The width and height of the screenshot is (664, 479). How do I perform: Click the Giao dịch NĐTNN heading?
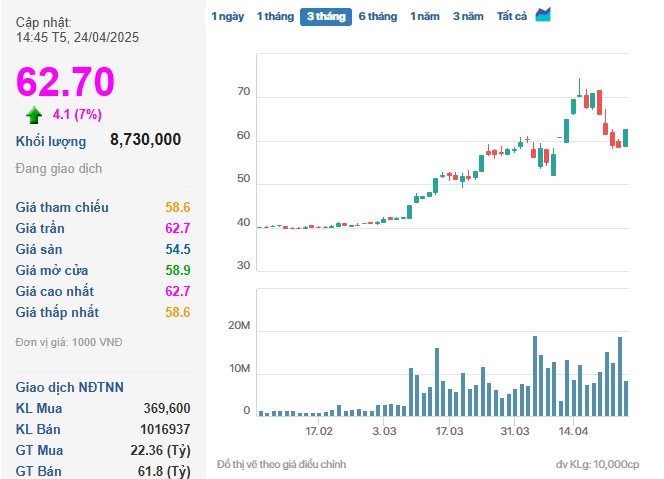tap(69, 387)
